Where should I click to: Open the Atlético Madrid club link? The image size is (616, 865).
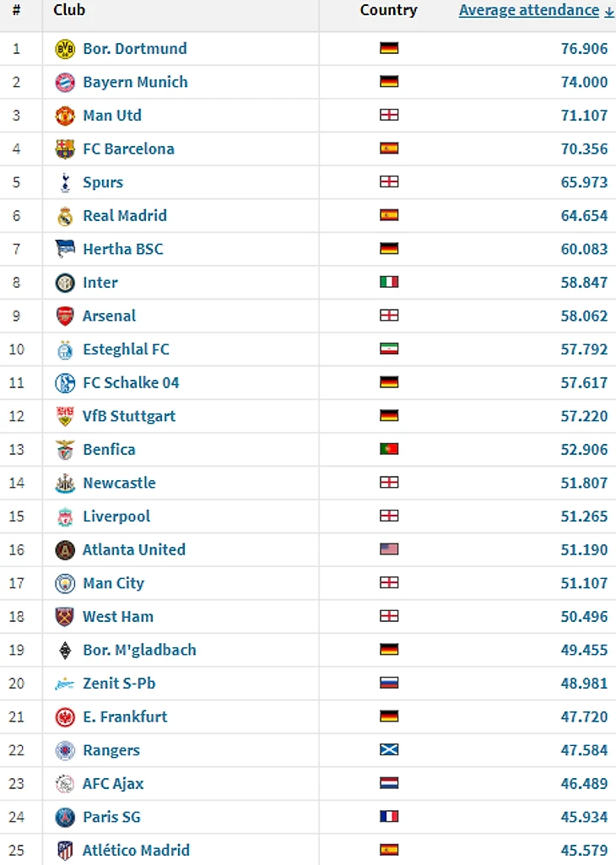(x=136, y=850)
